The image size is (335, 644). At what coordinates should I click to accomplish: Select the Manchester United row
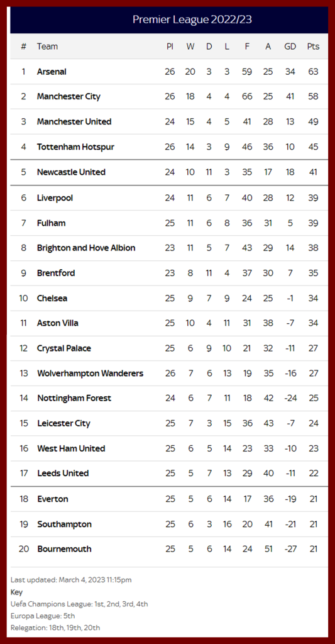(169, 121)
